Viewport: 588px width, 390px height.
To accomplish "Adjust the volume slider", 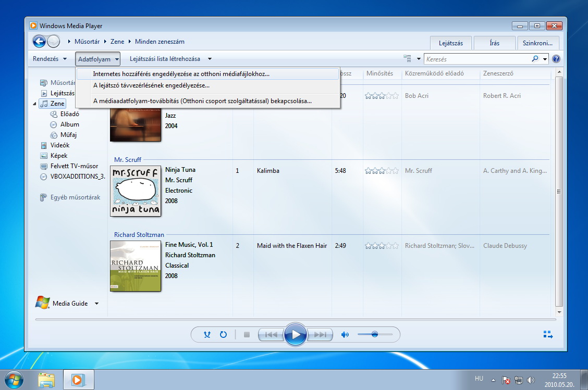I will click(375, 334).
